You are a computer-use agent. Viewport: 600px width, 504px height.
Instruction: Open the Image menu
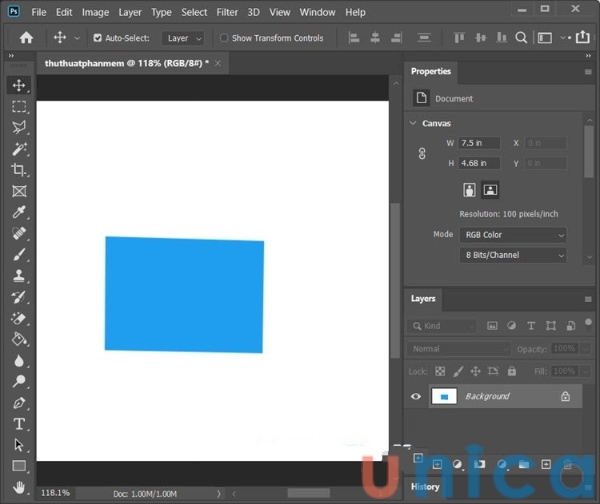(95, 12)
